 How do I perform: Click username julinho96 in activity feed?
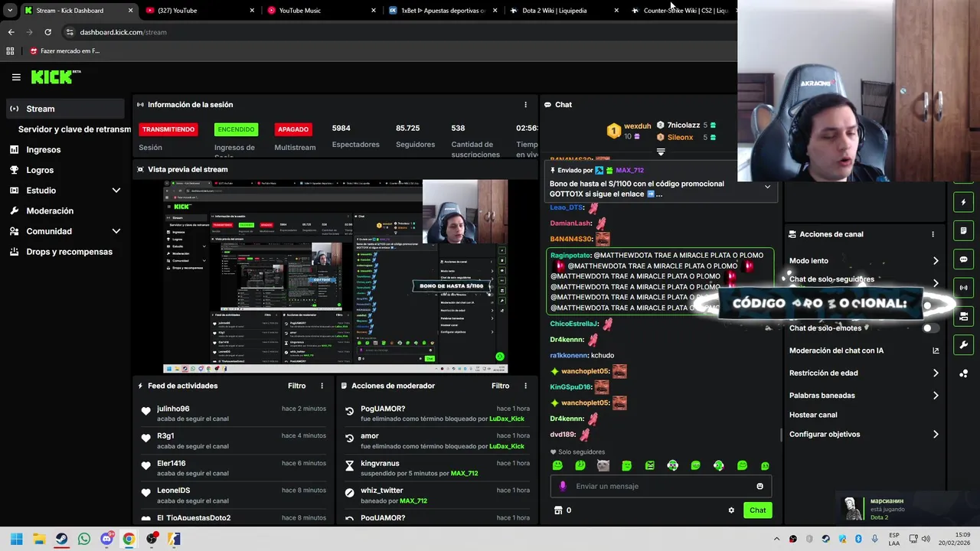(x=173, y=409)
